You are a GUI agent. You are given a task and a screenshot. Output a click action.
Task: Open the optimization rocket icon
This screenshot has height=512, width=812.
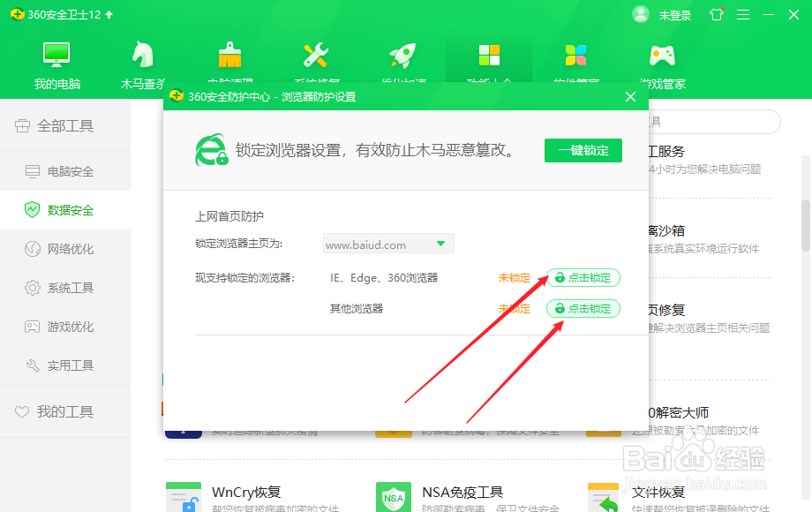[402, 56]
